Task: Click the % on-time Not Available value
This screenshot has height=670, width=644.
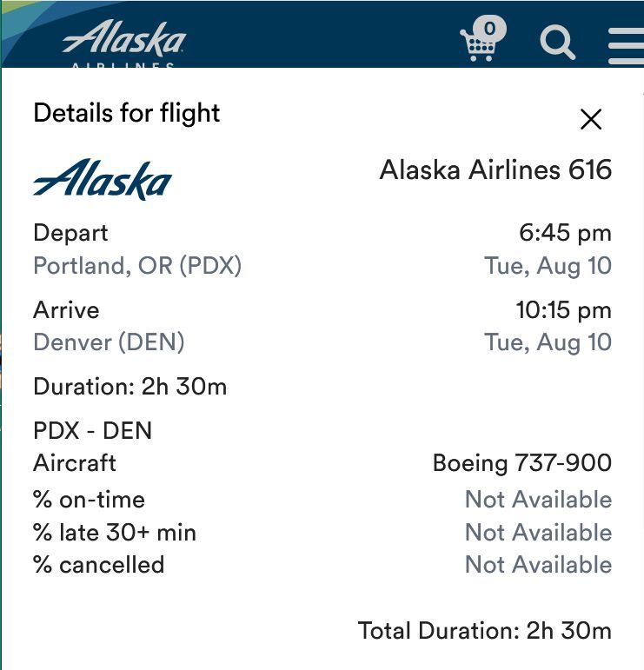Action: tap(539, 499)
